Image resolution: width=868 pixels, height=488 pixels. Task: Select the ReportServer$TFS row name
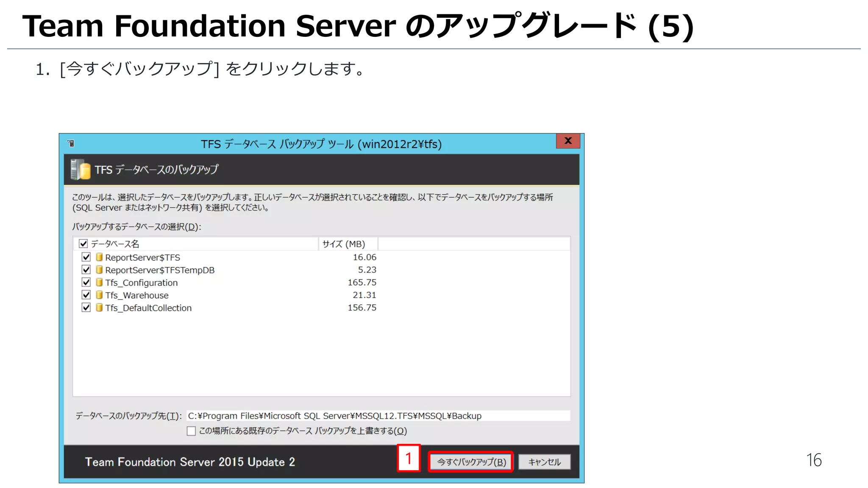click(x=142, y=258)
